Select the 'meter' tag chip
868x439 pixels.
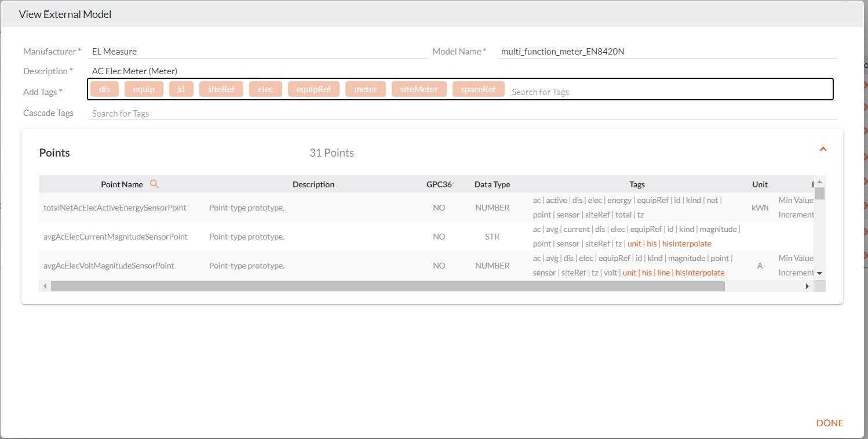366,89
